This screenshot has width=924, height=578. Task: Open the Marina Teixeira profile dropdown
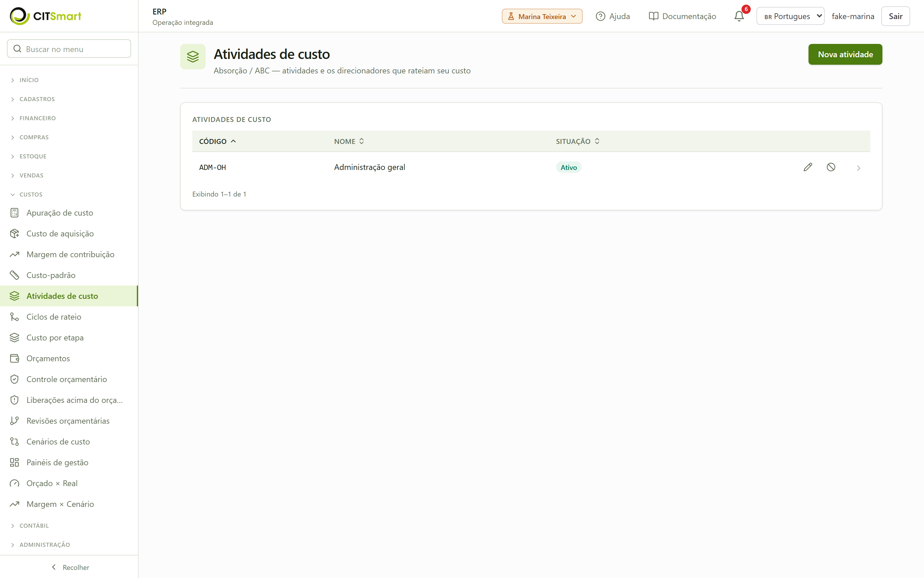542,16
